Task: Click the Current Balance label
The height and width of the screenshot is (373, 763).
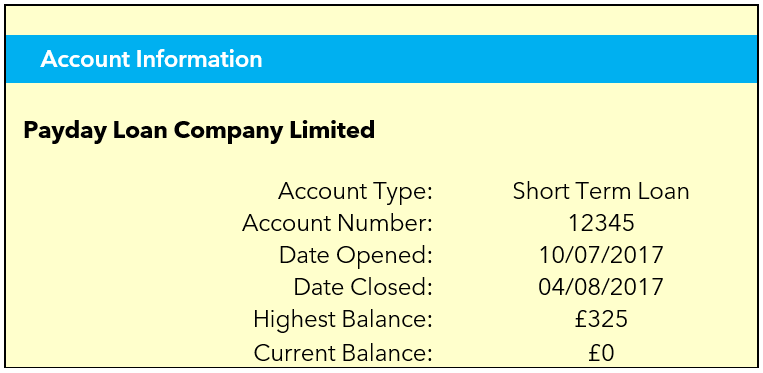Action: click(x=343, y=353)
